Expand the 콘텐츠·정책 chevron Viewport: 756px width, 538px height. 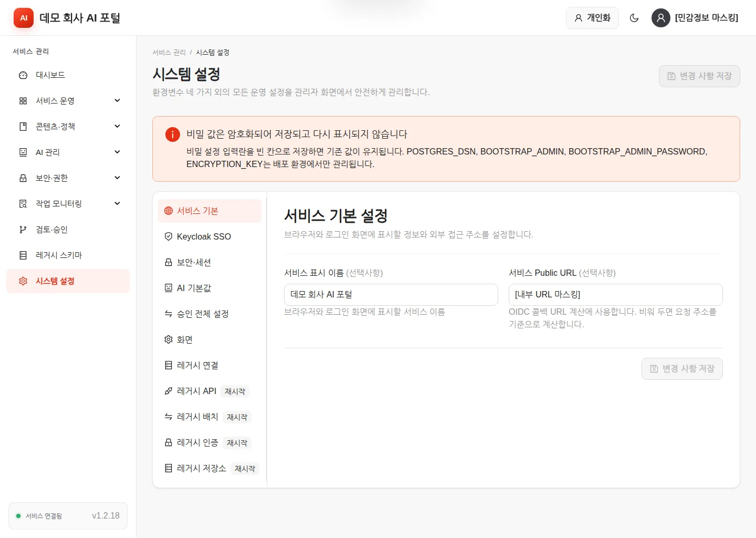(x=118, y=126)
